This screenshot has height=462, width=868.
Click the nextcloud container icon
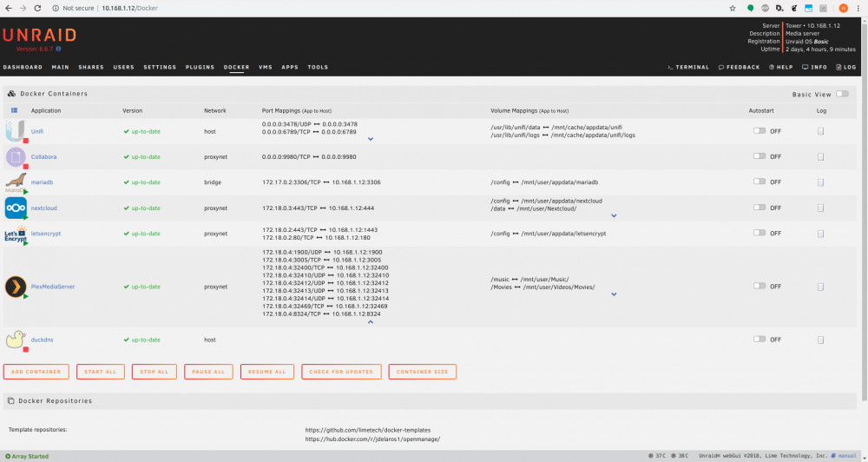pos(16,208)
